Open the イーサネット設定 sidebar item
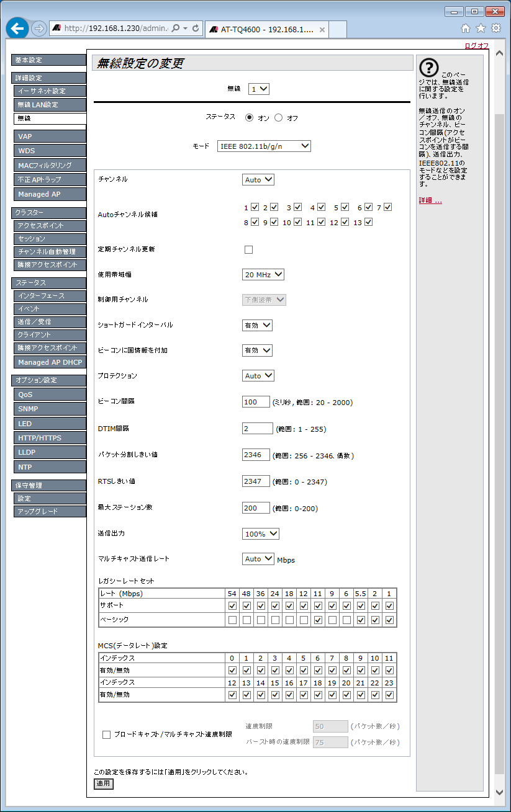 50,91
